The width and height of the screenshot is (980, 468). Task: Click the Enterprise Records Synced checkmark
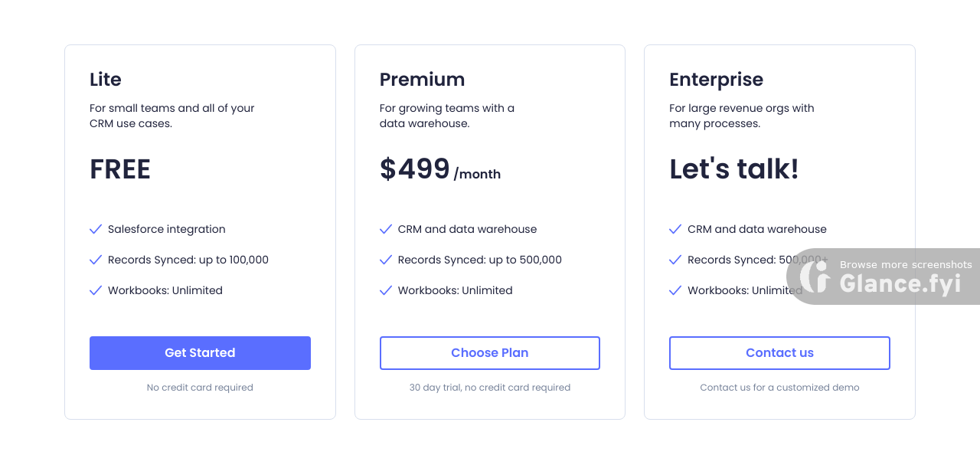675,260
